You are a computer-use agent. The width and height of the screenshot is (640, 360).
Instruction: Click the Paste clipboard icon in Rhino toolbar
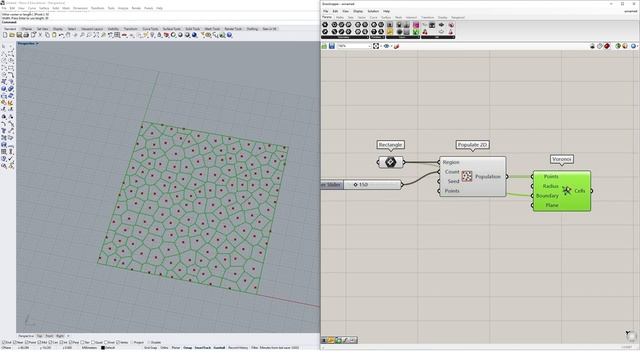click(54, 35)
